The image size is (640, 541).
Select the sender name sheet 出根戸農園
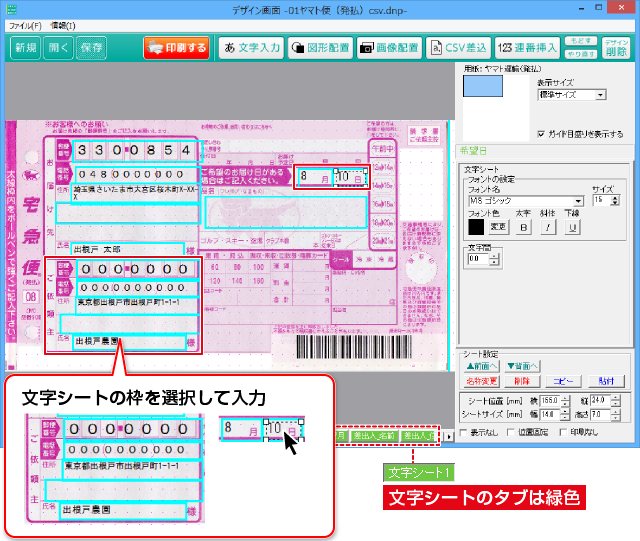click(x=129, y=341)
